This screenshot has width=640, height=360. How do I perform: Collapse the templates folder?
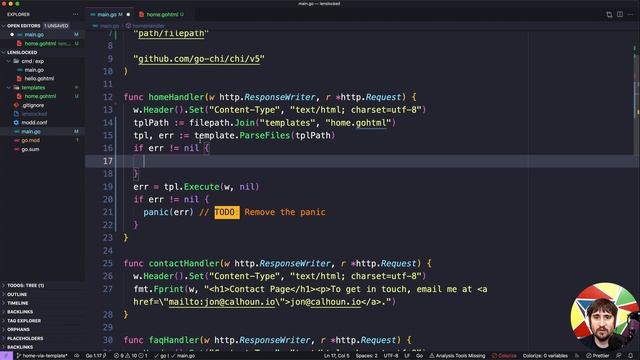9,88
